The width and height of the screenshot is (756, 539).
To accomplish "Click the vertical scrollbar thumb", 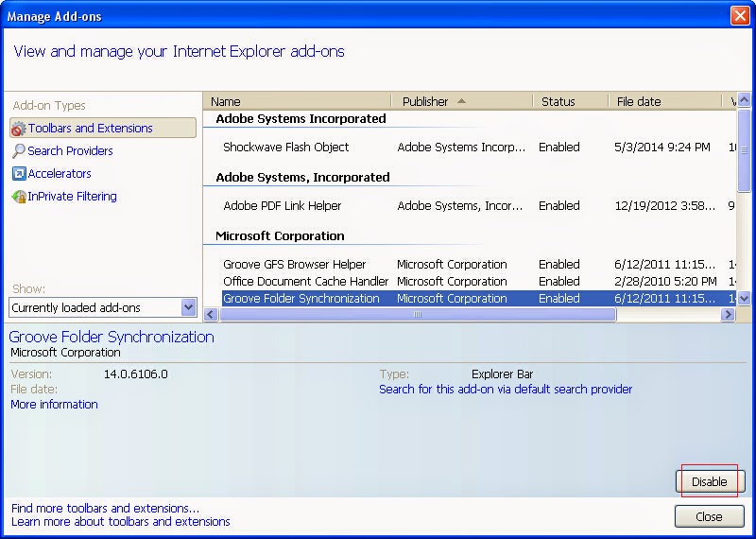I will click(744, 150).
